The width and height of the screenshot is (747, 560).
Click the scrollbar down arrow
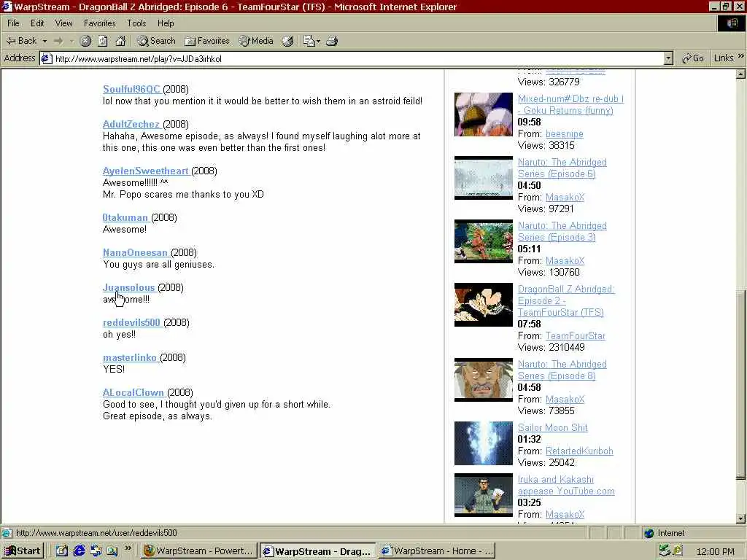click(740, 518)
